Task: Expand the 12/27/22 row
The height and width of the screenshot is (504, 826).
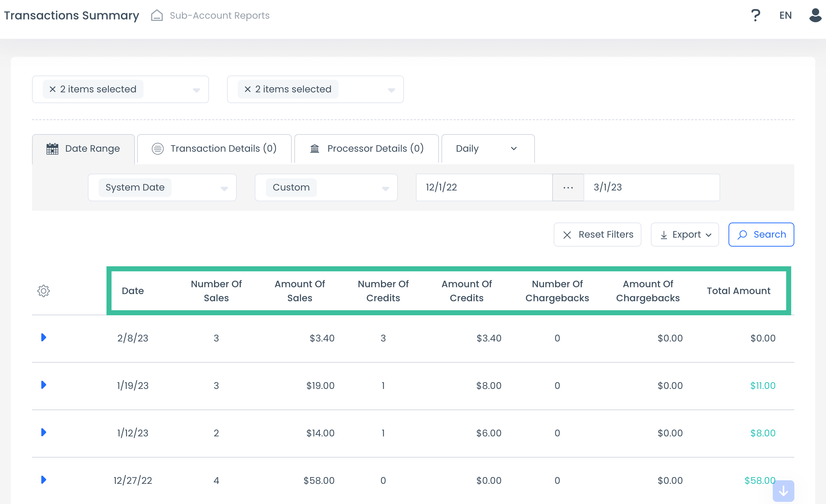Action: click(44, 480)
